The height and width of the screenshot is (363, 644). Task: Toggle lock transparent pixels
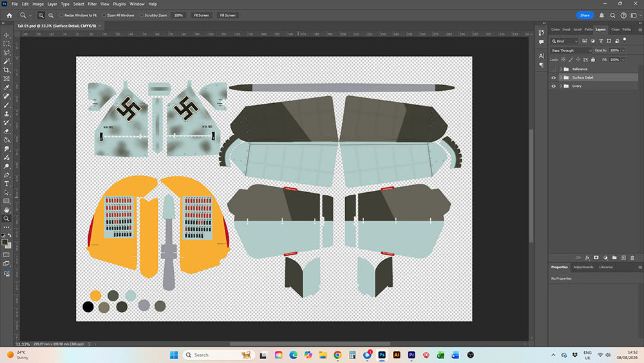(563, 59)
